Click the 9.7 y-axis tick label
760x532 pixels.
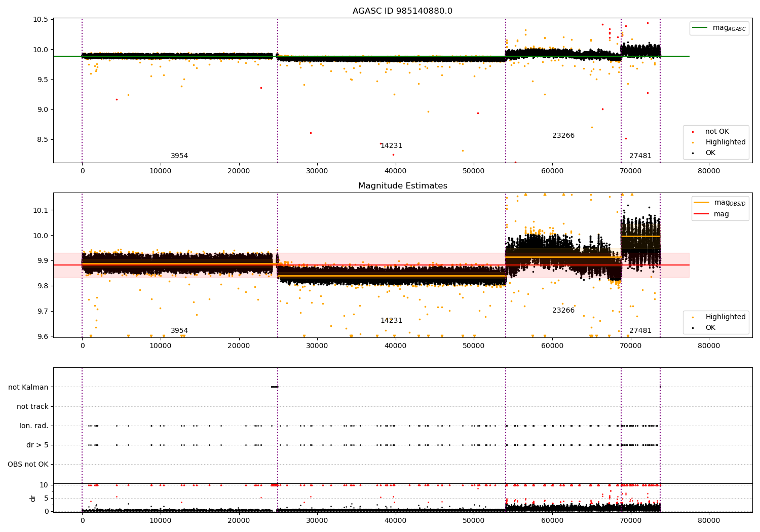pyautogui.click(x=43, y=311)
